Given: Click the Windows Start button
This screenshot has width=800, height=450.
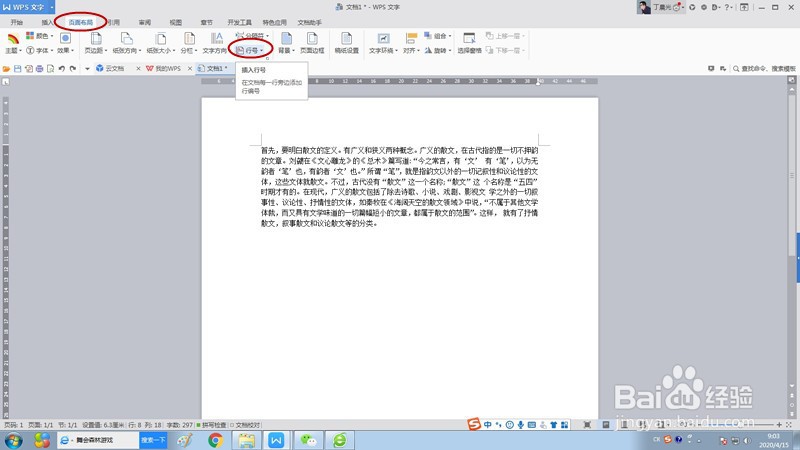Looking at the screenshot, I should tap(14, 440).
